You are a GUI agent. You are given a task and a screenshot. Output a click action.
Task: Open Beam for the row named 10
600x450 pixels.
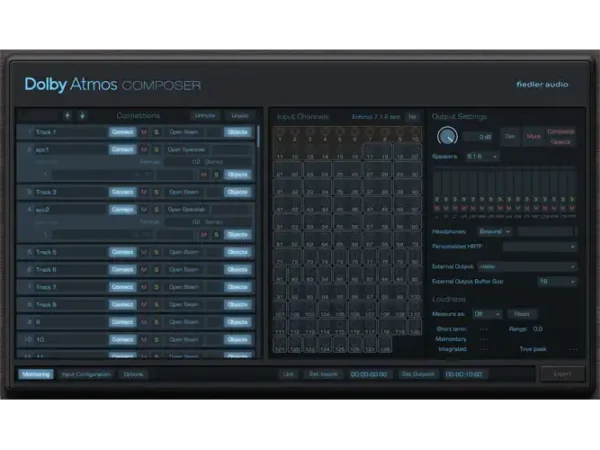[x=184, y=339]
